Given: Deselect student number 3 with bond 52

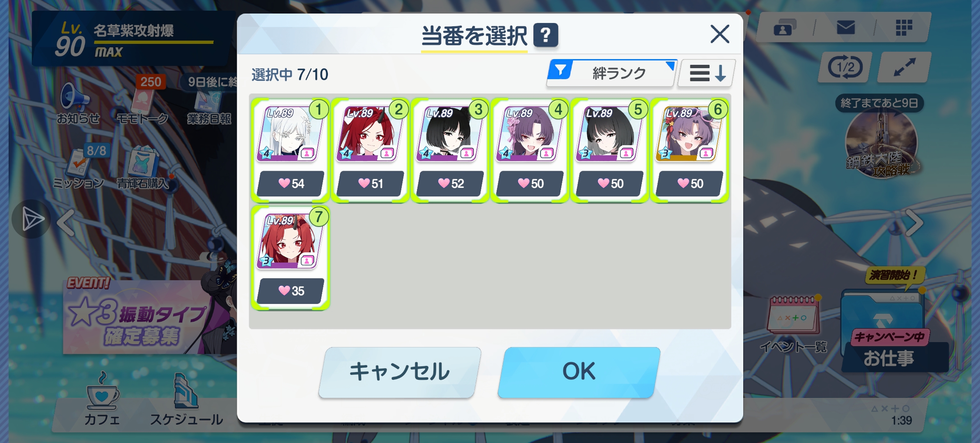Looking at the screenshot, I should [x=450, y=151].
